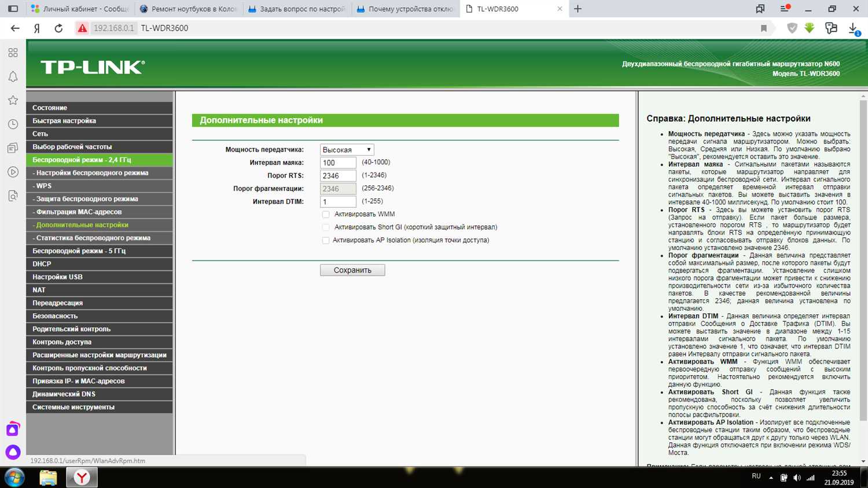Open the Мощность передатчика dropdown
868x488 pixels.
point(347,149)
